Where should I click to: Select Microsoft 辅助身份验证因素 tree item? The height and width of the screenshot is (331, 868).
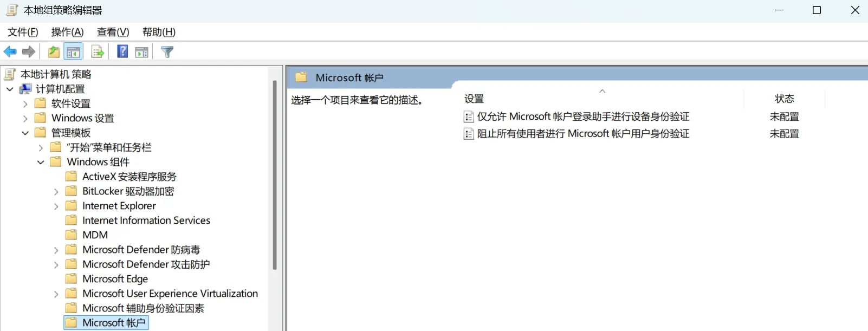tap(143, 308)
